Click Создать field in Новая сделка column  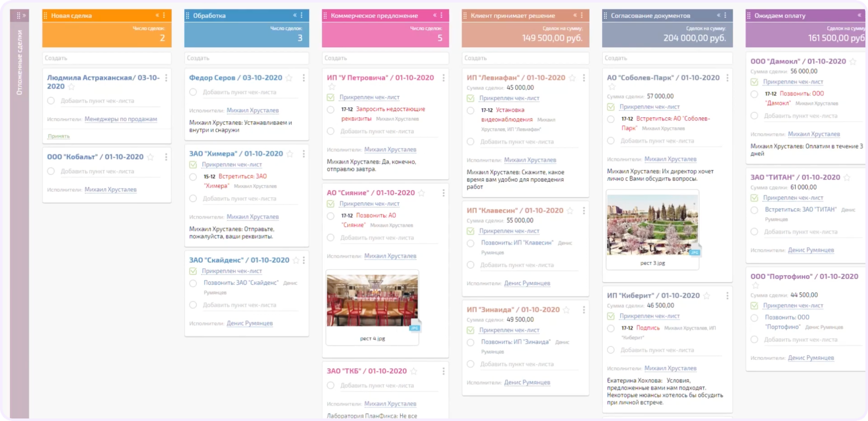107,58
